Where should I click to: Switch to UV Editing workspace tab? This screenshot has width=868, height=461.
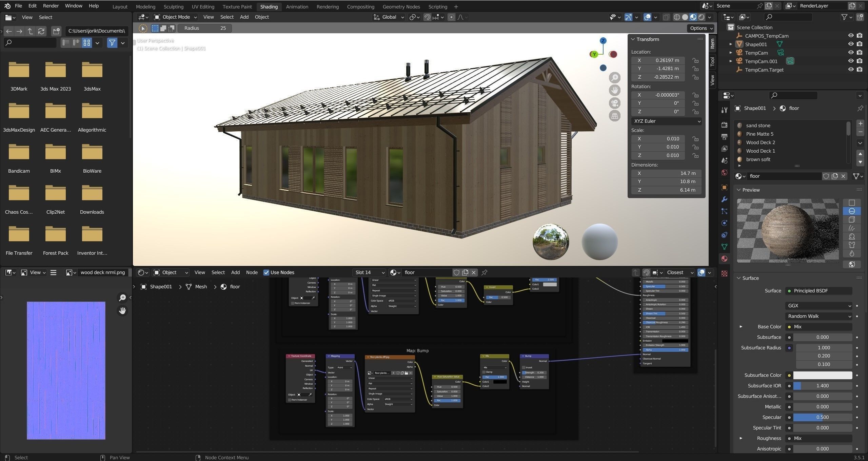(x=203, y=7)
